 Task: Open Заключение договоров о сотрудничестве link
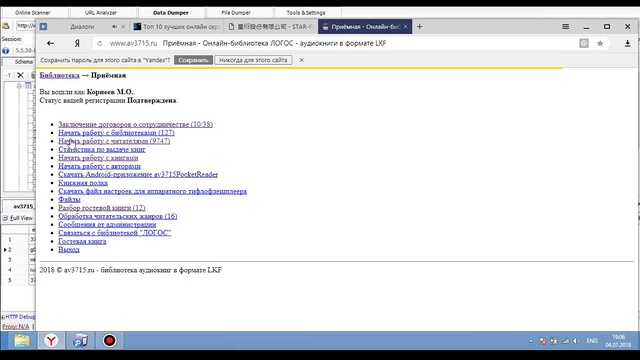[136, 124]
